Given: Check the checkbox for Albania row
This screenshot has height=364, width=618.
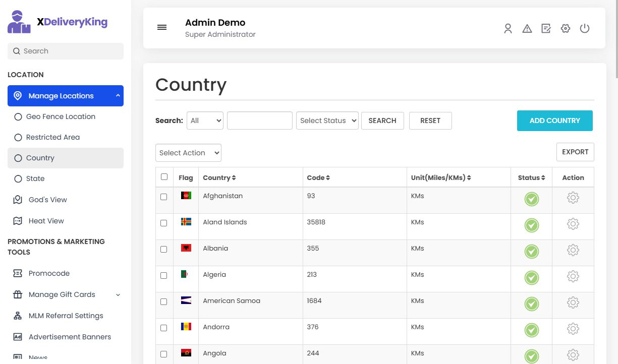Looking at the screenshot, I should tap(164, 249).
